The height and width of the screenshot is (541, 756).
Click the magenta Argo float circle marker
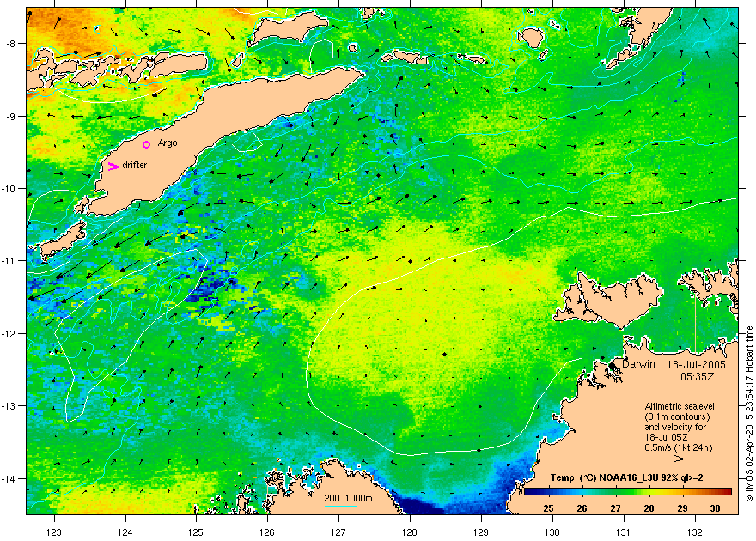point(147,144)
